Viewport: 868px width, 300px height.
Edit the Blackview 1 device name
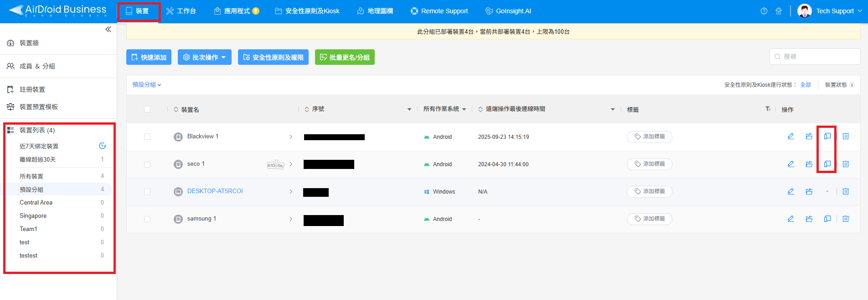[791, 137]
